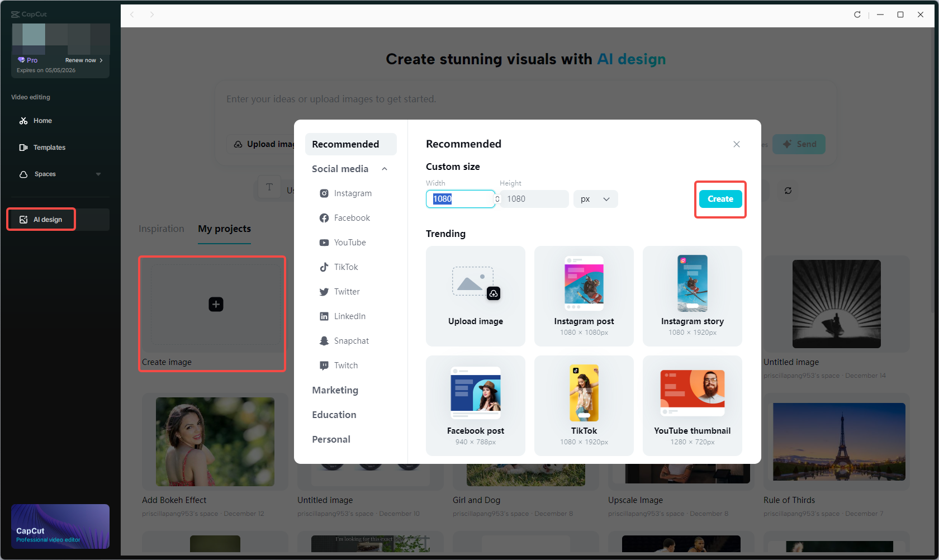
Task: Open the px unit dropdown
Action: [595, 198]
